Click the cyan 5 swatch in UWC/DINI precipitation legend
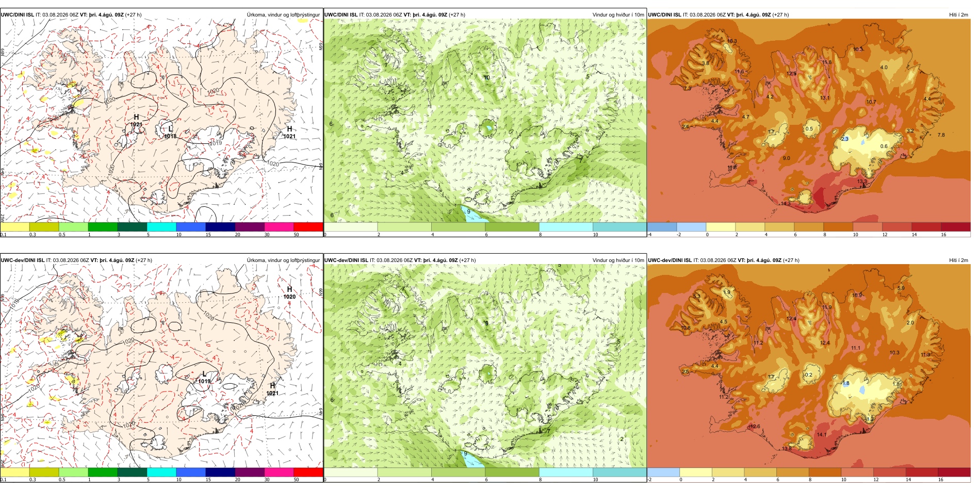Screen dimensions: 980x490 pyautogui.click(x=161, y=227)
